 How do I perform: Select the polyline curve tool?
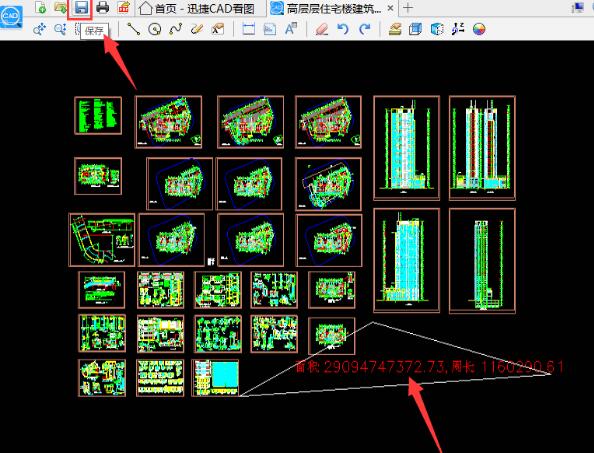coord(175,29)
